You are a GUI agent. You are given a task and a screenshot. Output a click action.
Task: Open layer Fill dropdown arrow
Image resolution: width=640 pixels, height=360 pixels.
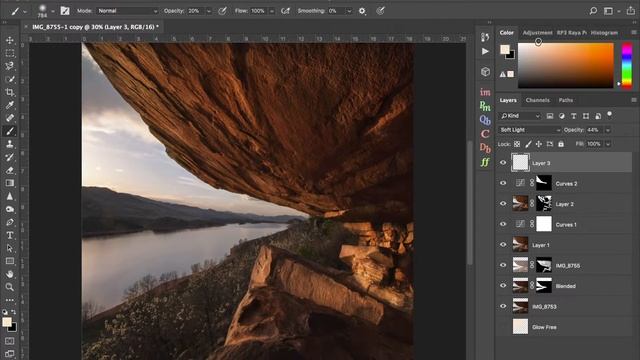click(x=608, y=144)
